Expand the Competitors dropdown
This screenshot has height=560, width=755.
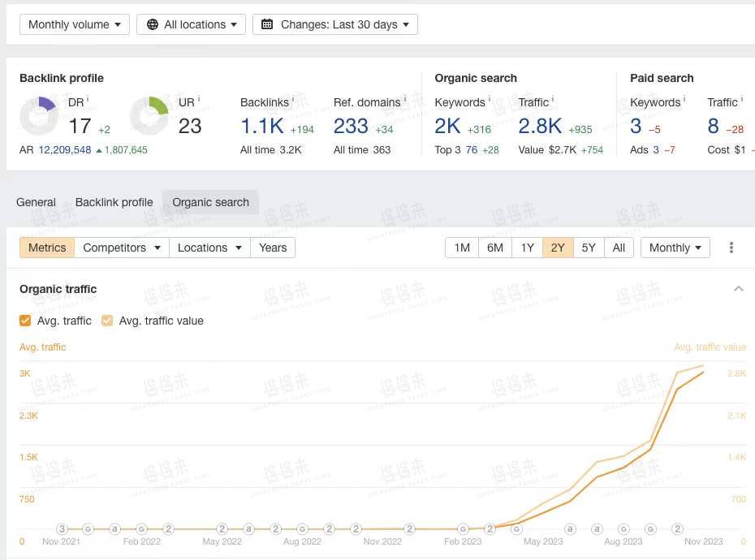pos(122,248)
